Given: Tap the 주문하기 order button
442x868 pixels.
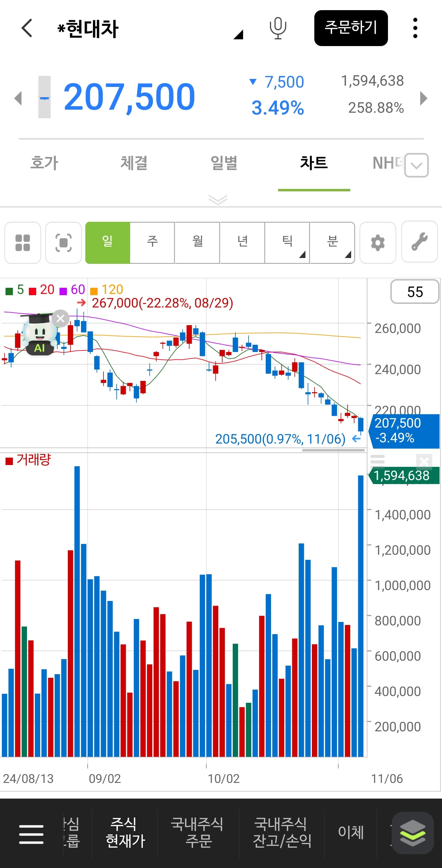Looking at the screenshot, I should pyautogui.click(x=351, y=28).
